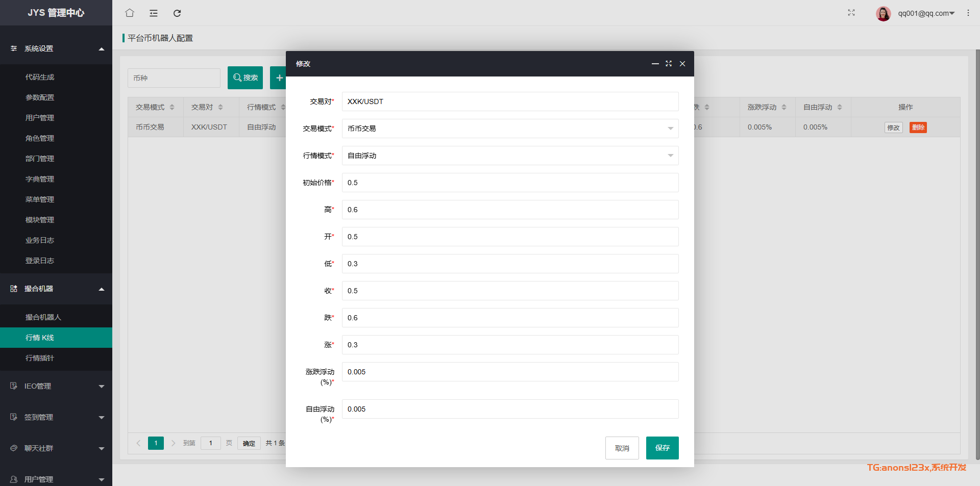Screen dimensions: 980x486
Task: Click the 保存 button
Action: click(x=662, y=448)
